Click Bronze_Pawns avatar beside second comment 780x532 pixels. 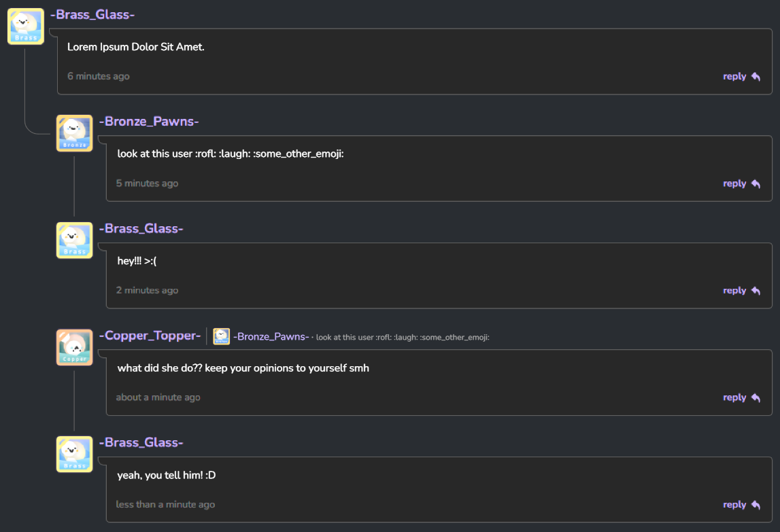coord(75,133)
